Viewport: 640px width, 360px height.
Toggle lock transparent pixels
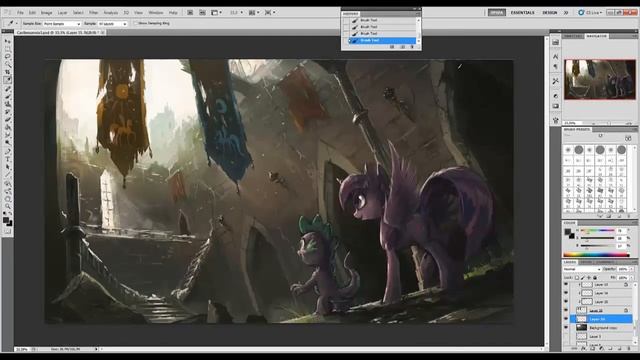(x=577, y=278)
